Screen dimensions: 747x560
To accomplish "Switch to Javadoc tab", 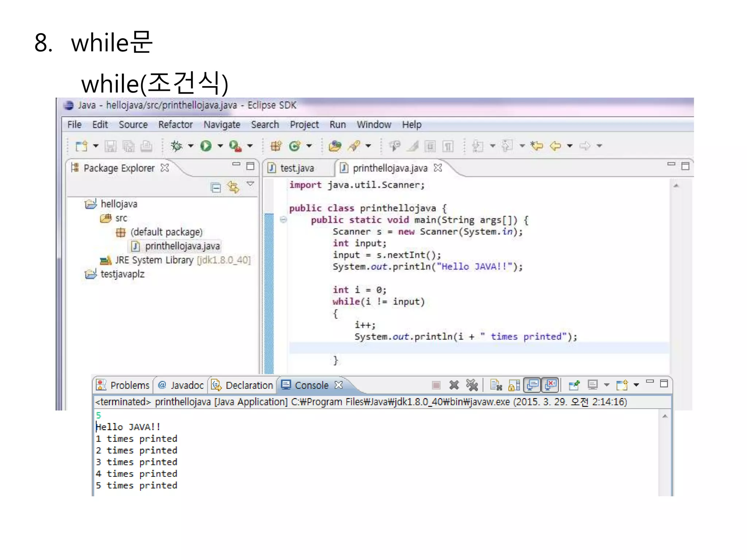I will 181,385.
